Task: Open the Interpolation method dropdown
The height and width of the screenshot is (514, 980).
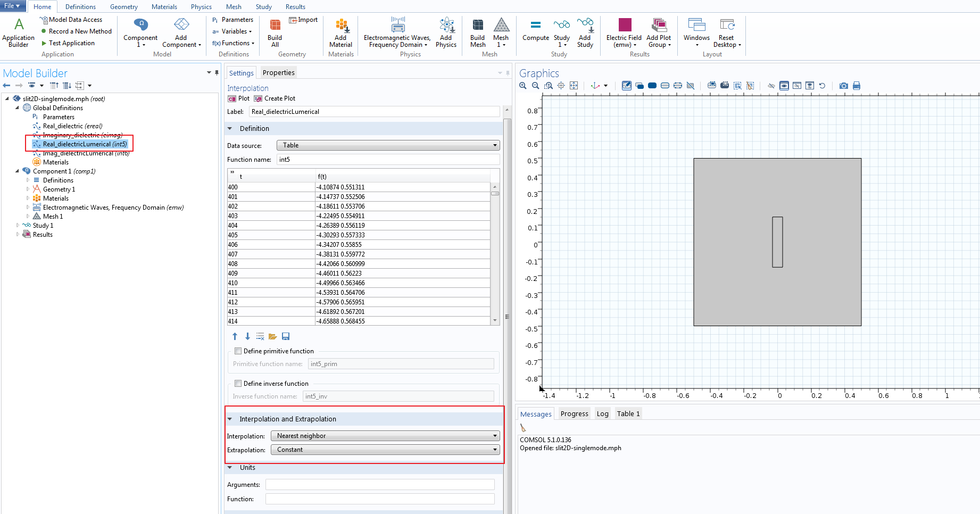Action: point(385,436)
